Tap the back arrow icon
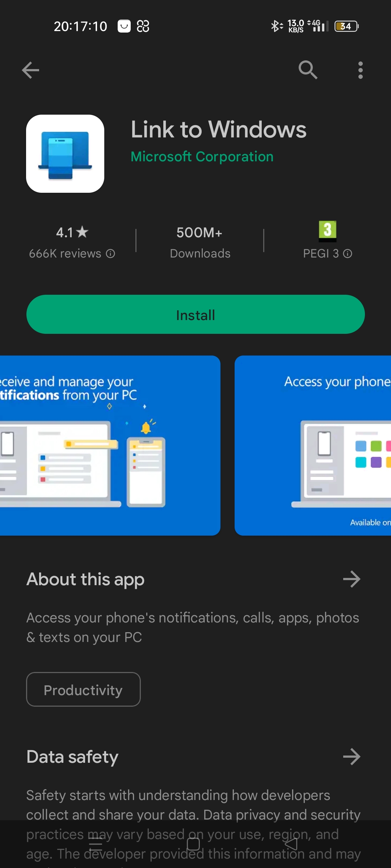Viewport: 391px width, 868px height. 30,70
